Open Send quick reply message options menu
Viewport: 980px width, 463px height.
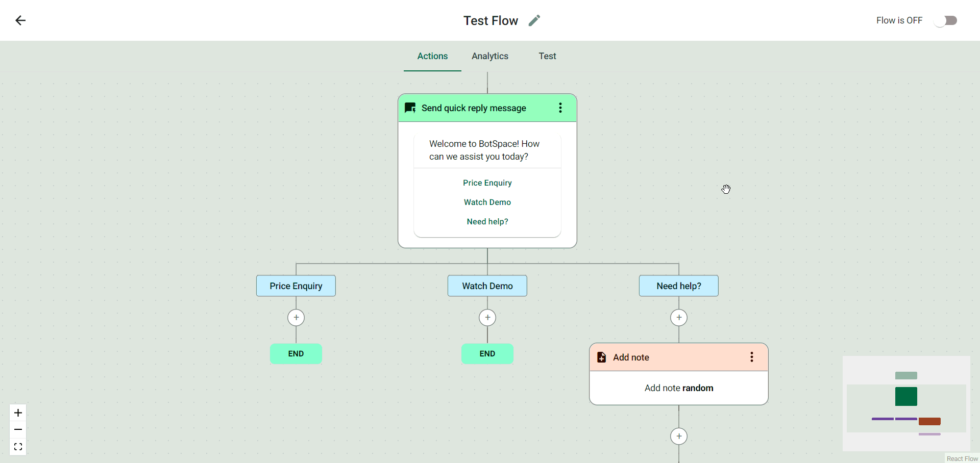[x=560, y=108]
